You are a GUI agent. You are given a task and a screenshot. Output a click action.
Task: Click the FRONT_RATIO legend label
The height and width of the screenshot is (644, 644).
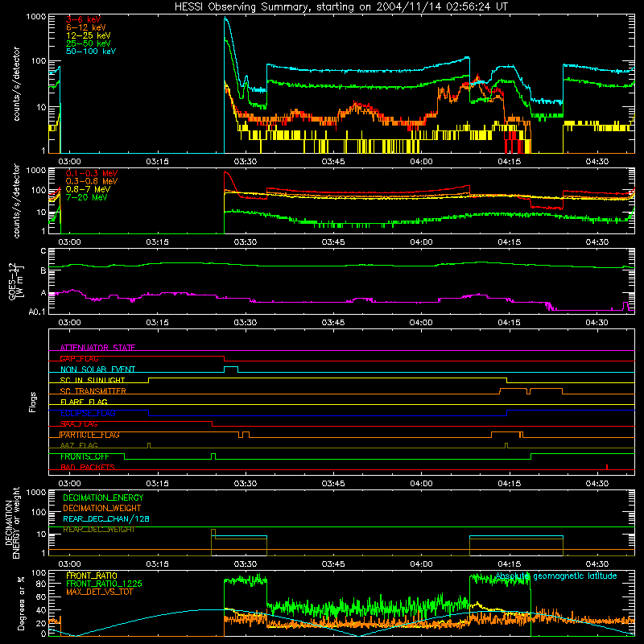coord(92,576)
